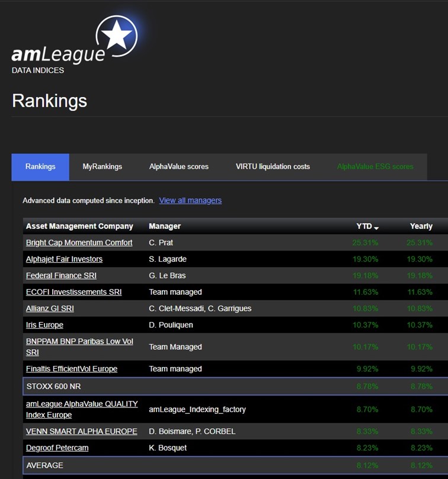The height and width of the screenshot is (479, 448).
Task: Open Allianz GI SRI link
Action: [x=50, y=308]
